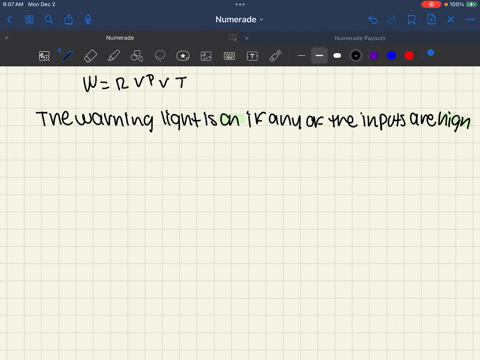Image resolution: width=480 pixels, height=360 pixels.
Task: Pick the purple pen color
Action: pos(373,56)
